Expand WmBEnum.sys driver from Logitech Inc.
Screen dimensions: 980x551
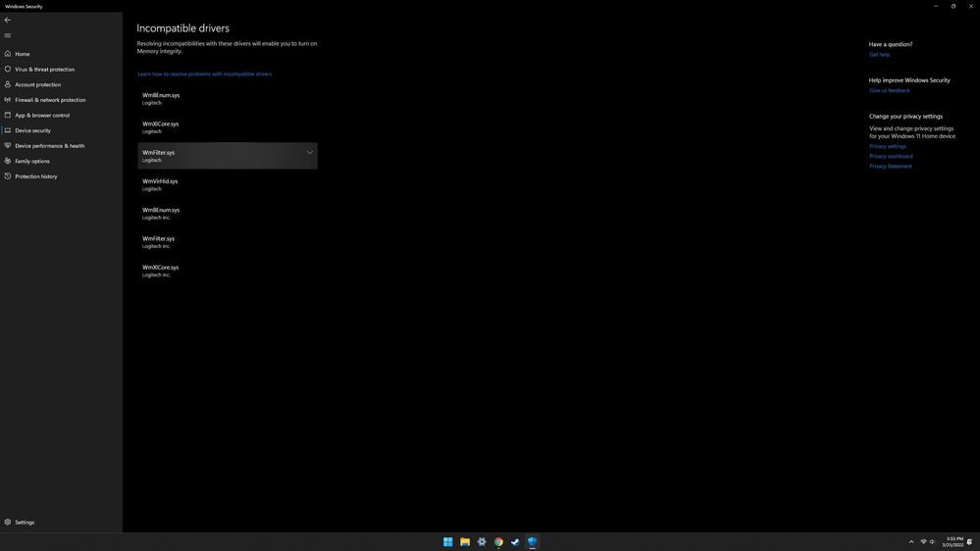coord(228,213)
